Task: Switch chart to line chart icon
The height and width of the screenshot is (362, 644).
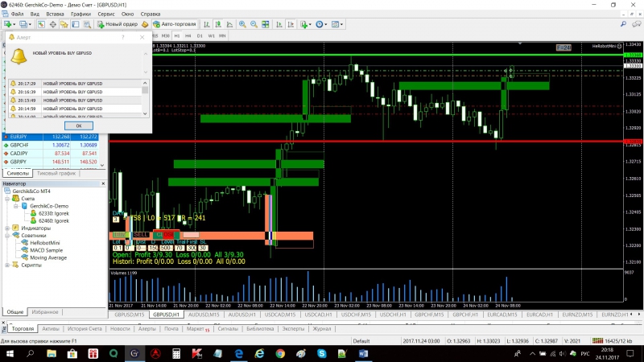Action: pos(230,24)
